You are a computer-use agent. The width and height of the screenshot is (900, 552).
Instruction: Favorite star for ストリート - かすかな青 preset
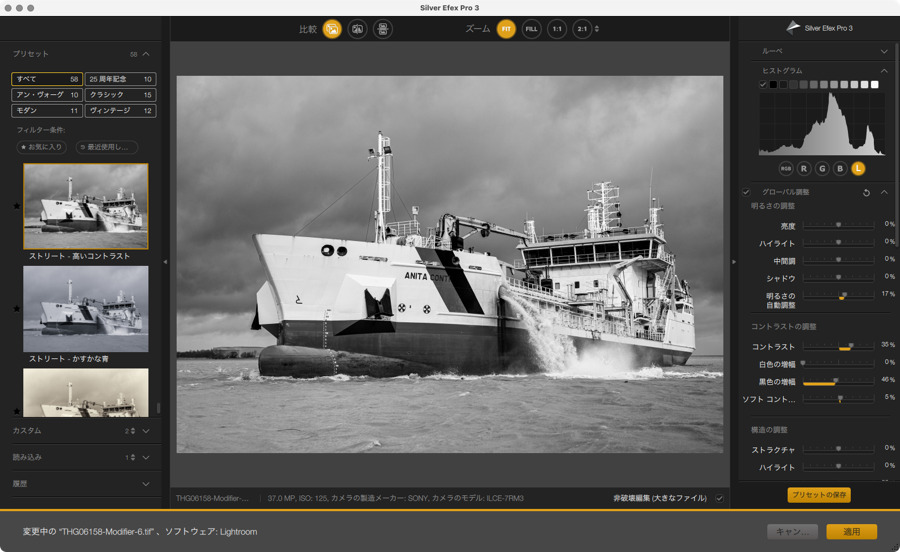tap(17, 309)
